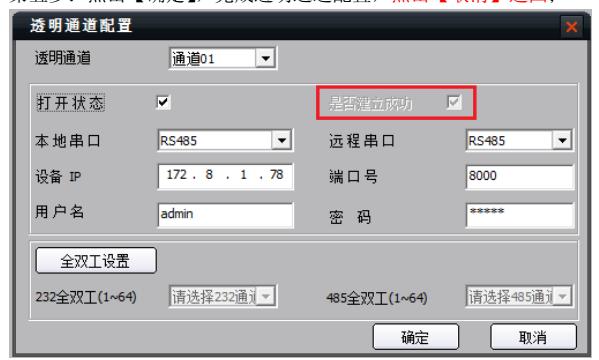This screenshot has height=360, width=599.
Task: Click the 端口号 field showing 8000
Action: (x=520, y=176)
